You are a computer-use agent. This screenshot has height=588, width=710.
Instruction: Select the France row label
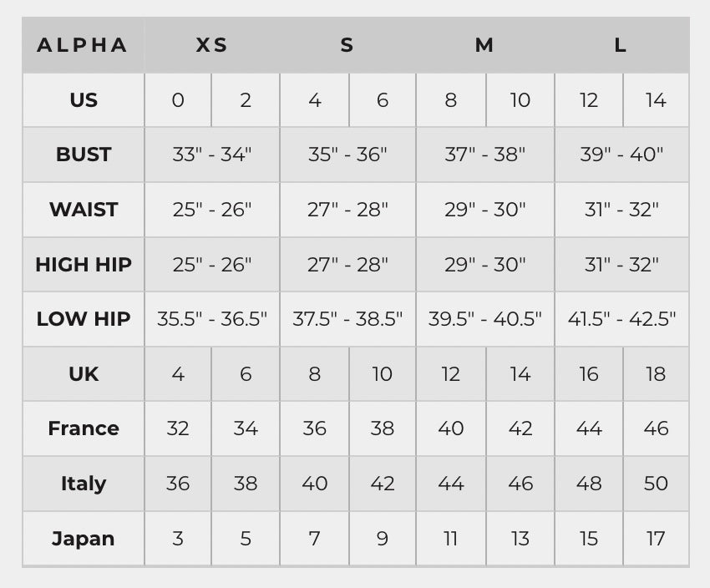[84, 428]
